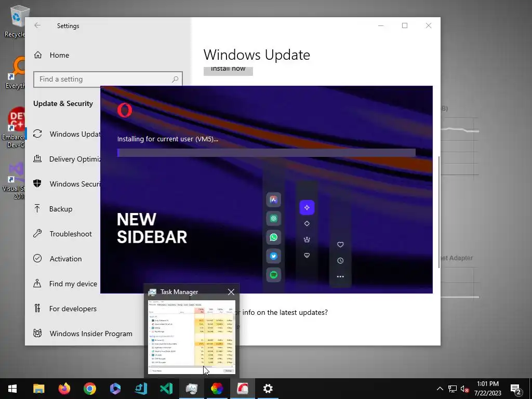Close the Task Manager preview

tap(231, 292)
